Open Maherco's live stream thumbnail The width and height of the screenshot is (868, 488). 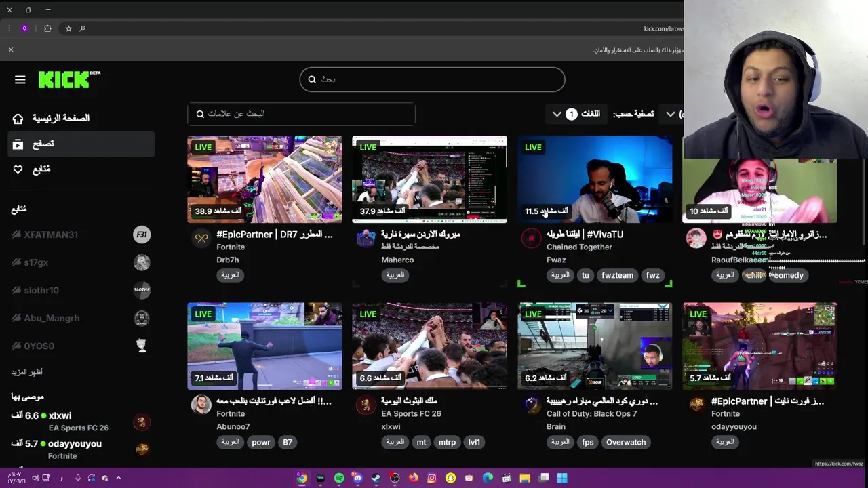[x=429, y=179]
